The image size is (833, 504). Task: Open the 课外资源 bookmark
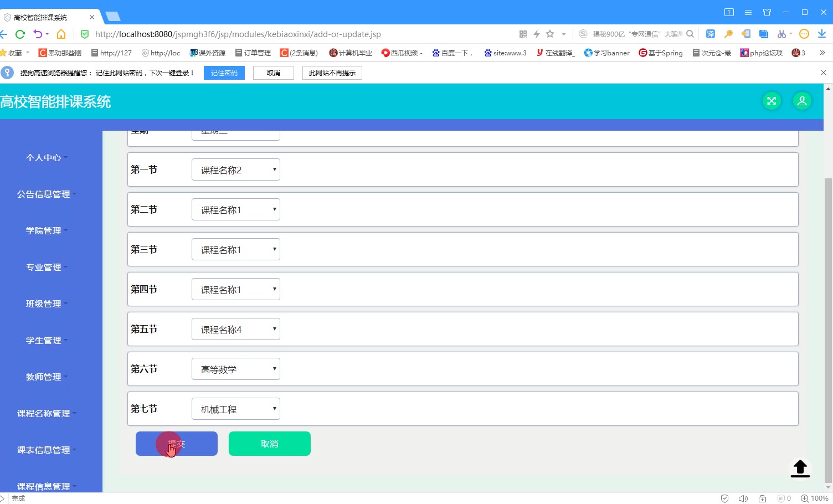pos(208,53)
